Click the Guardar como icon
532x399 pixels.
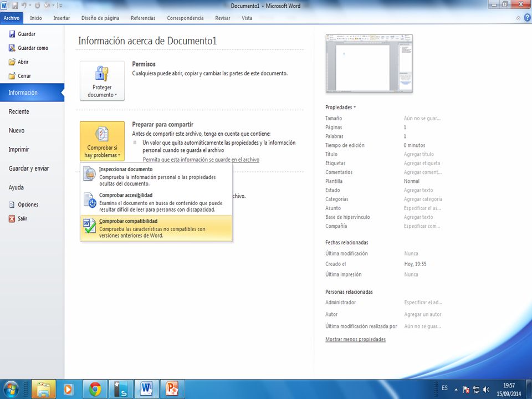tap(12, 48)
